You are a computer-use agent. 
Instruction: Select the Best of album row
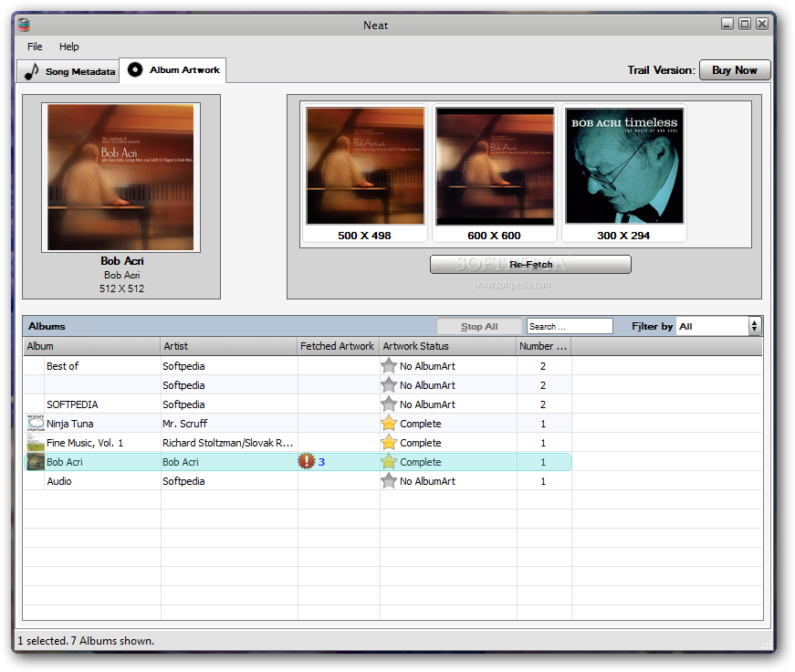[298, 365]
